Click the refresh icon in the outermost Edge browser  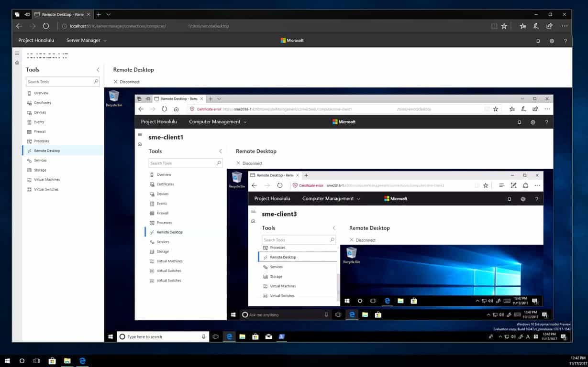click(46, 26)
